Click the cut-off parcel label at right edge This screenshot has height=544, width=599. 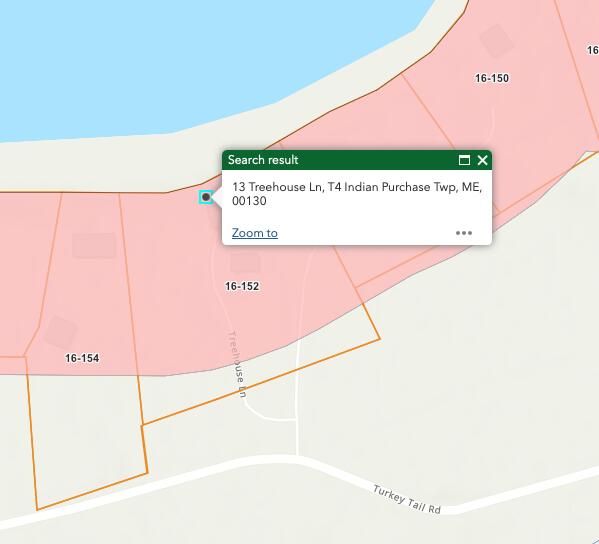point(593,50)
